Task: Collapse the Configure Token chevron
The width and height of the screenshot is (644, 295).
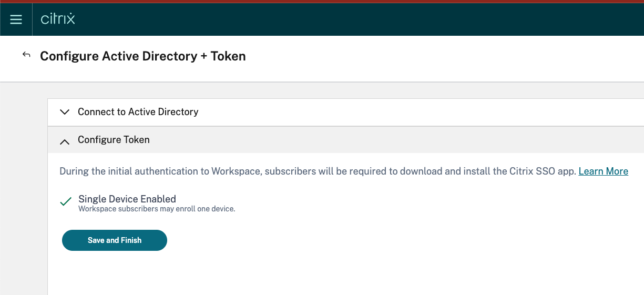Action: pos(65,141)
